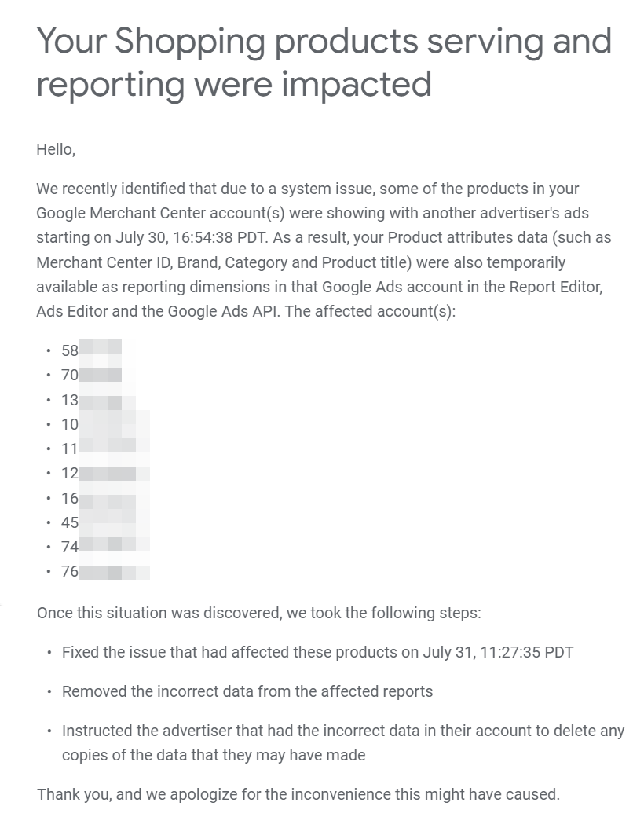This screenshot has height=817, width=644.
Task: Click the "Fixed the issue" bullet point
Action: pyautogui.click(x=317, y=652)
